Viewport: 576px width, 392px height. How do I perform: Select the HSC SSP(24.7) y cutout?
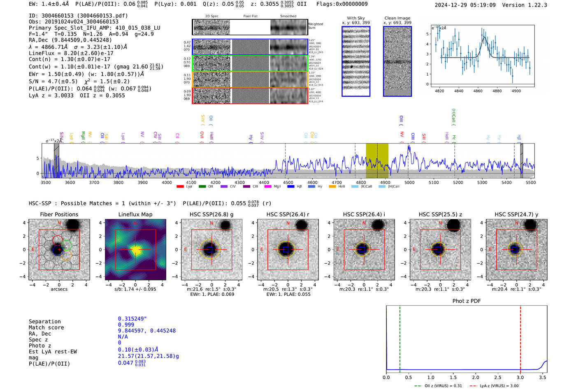(x=517, y=250)
